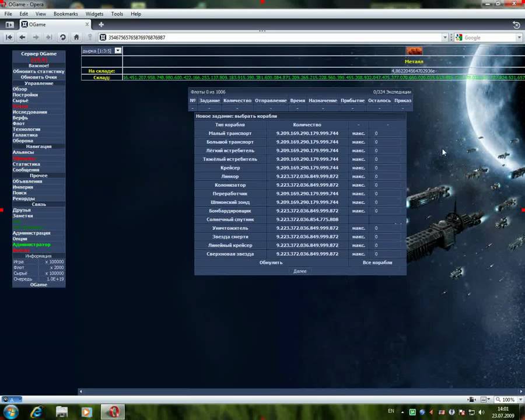Open Альянсы in sidebar
This screenshot has width=525, height=420.
tap(23, 152)
